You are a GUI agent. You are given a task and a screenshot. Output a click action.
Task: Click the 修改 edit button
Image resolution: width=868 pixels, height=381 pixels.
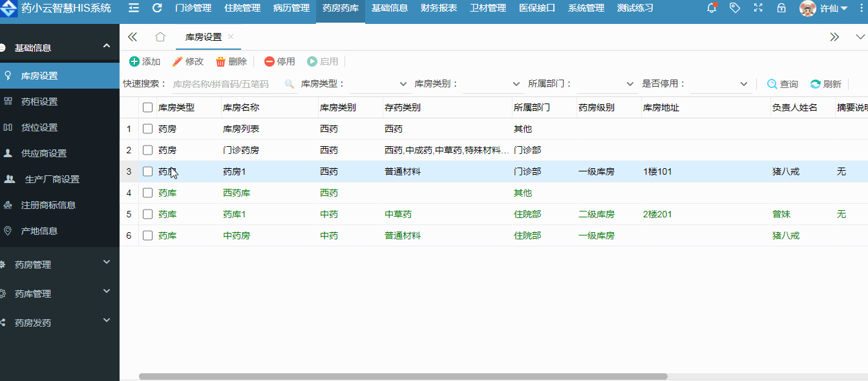[188, 61]
